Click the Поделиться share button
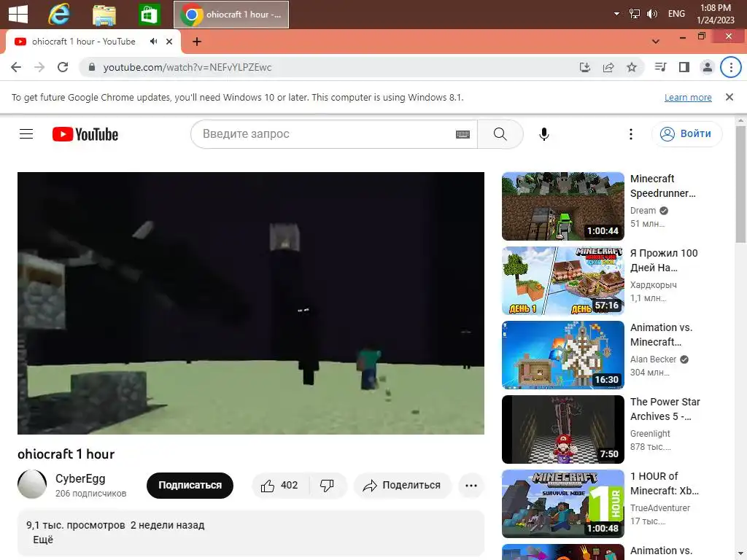747x560 pixels. tap(402, 485)
